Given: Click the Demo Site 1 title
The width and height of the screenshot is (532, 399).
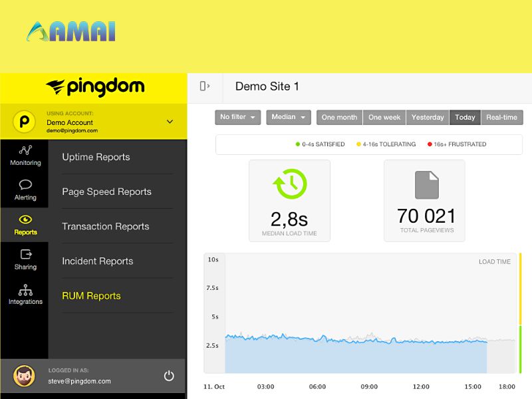Looking at the screenshot, I should click(267, 86).
